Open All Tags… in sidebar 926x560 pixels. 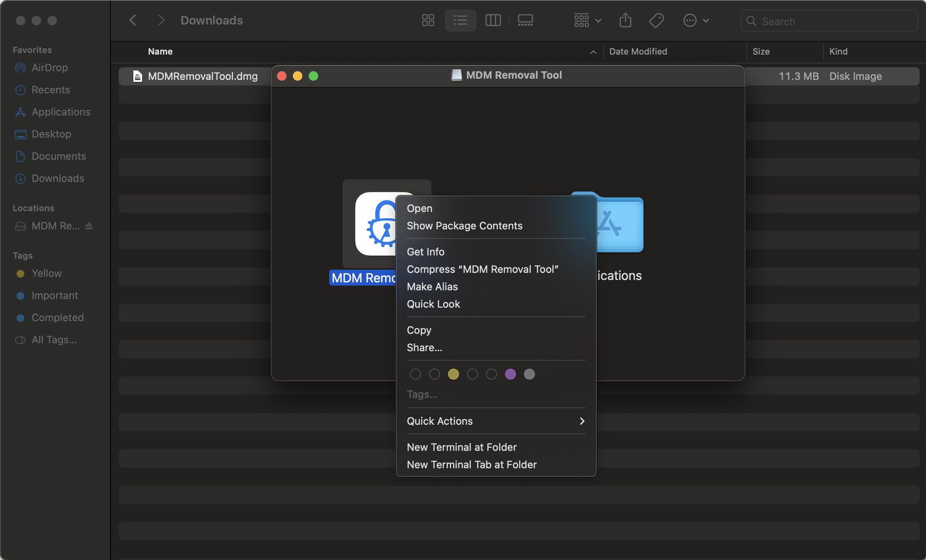point(55,340)
